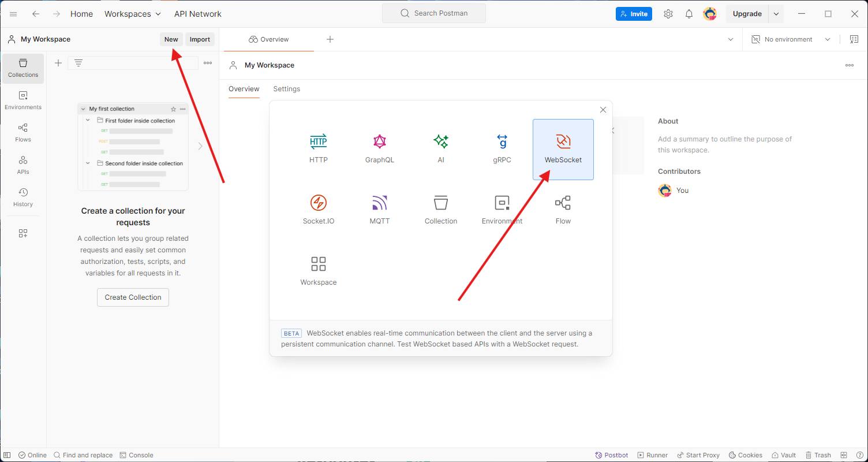Click the AI request icon
This screenshot has width=868, height=462.
[x=440, y=142]
